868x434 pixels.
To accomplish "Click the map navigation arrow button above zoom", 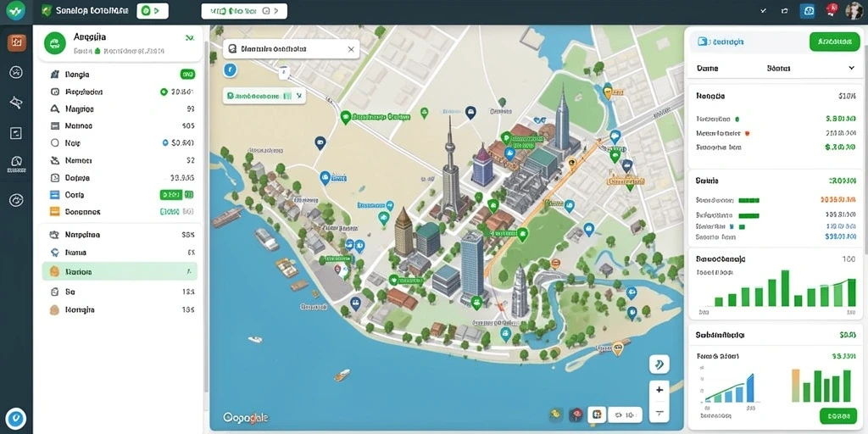I will coord(659,364).
